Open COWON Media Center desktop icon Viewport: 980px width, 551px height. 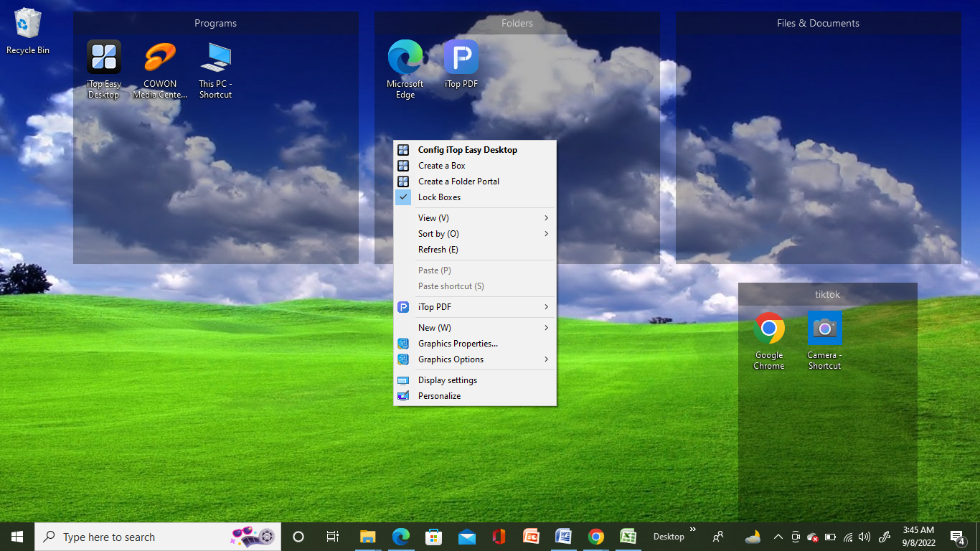[x=160, y=57]
